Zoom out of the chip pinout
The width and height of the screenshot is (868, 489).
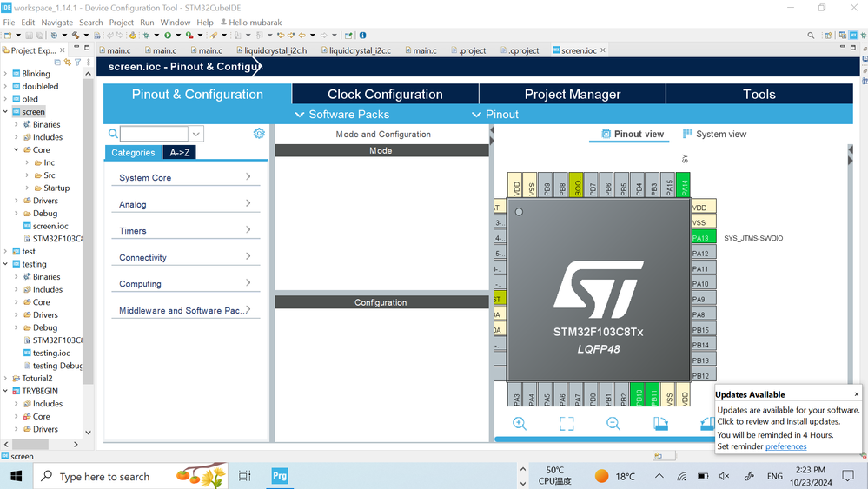pos(613,424)
